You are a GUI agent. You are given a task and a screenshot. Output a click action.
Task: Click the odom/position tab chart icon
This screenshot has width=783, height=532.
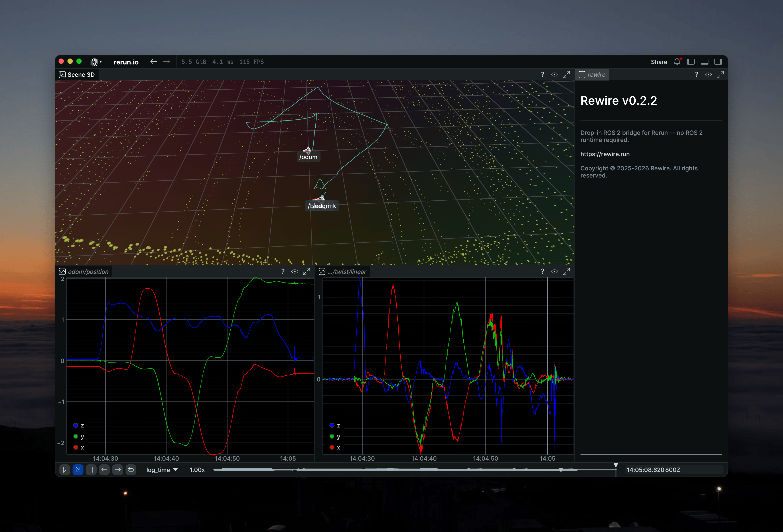pos(62,272)
